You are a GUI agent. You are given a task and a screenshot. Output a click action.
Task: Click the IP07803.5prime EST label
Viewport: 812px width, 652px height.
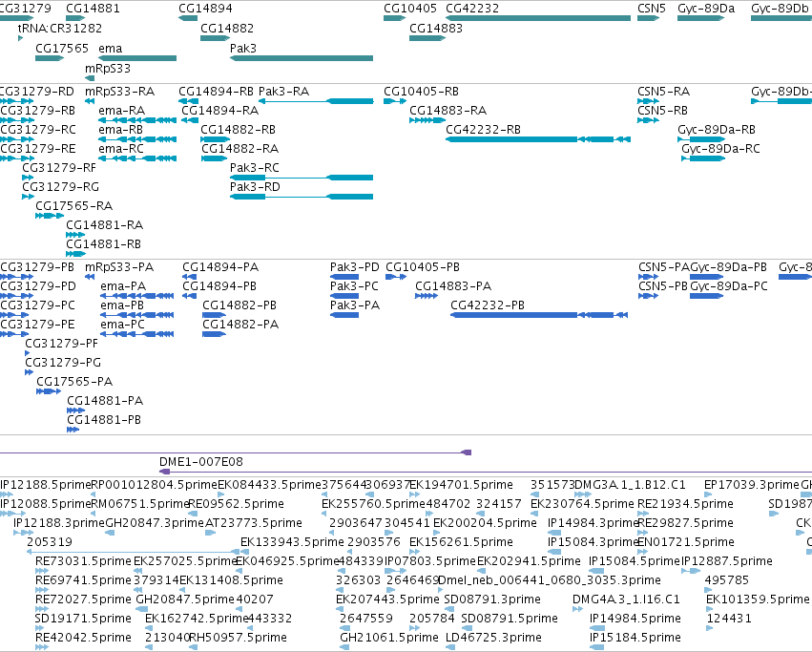click(x=429, y=561)
